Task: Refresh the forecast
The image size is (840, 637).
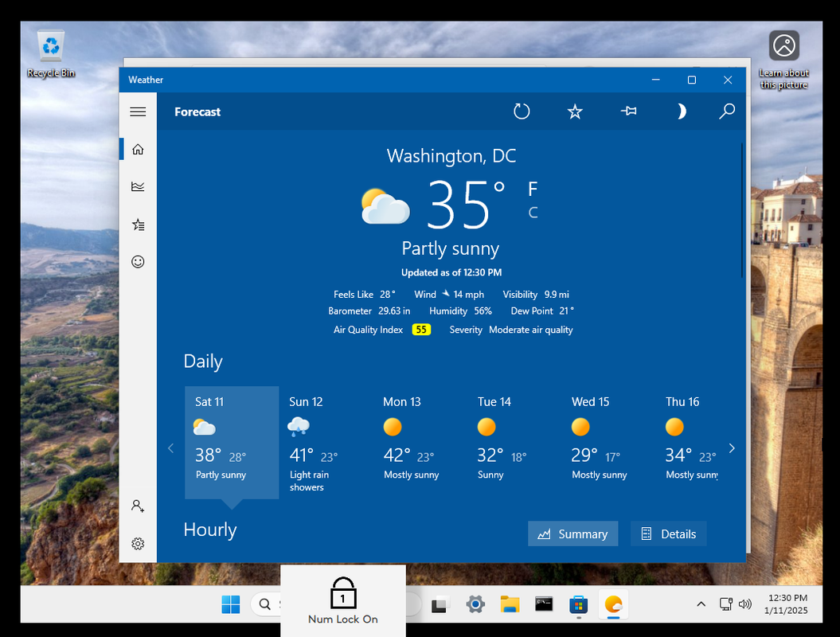Action: tap(522, 111)
